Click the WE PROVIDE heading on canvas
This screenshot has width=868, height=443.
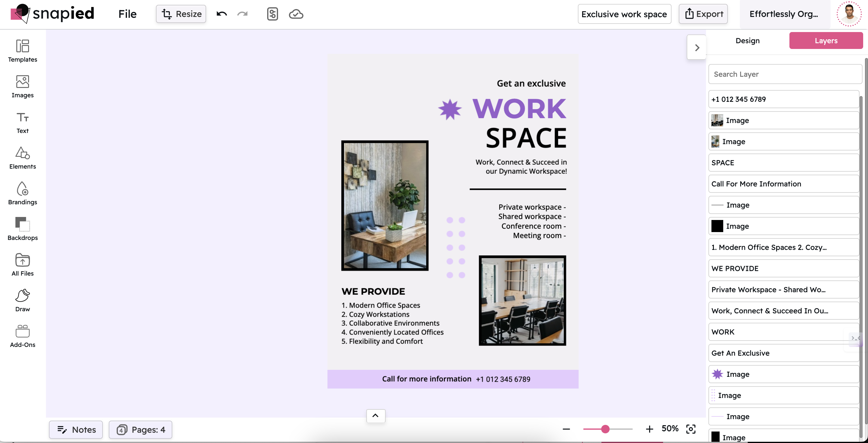pyautogui.click(x=373, y=291)
